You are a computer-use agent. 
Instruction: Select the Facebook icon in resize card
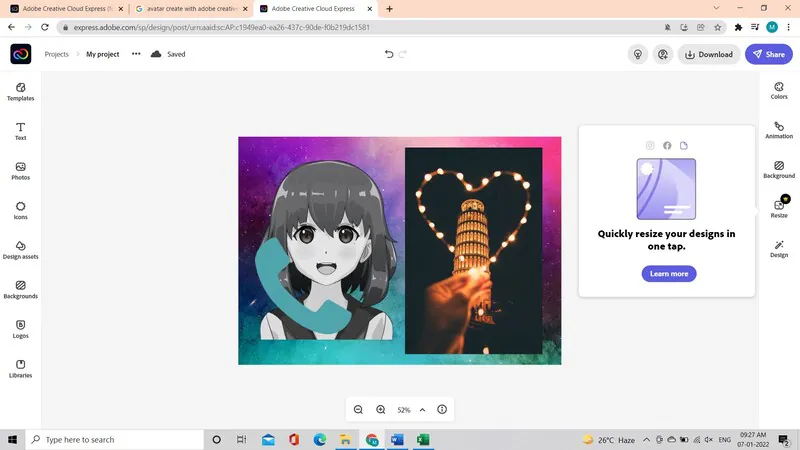pos(667,145)
